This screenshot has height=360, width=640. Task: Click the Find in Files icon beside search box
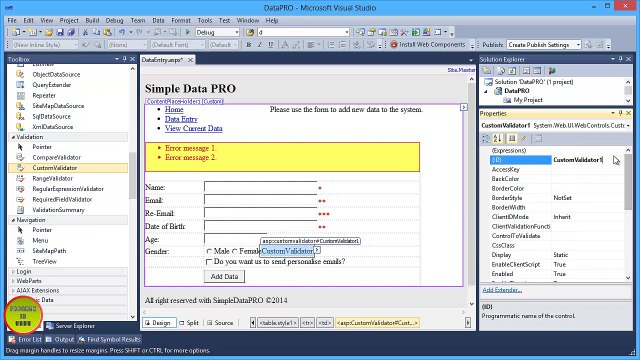tap(250, 32)
